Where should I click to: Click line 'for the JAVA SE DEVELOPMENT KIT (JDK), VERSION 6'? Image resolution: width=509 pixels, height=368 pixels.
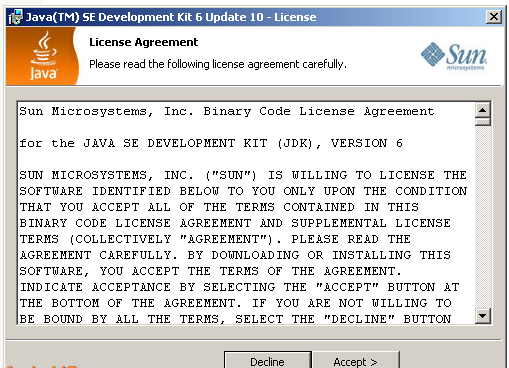211,143
